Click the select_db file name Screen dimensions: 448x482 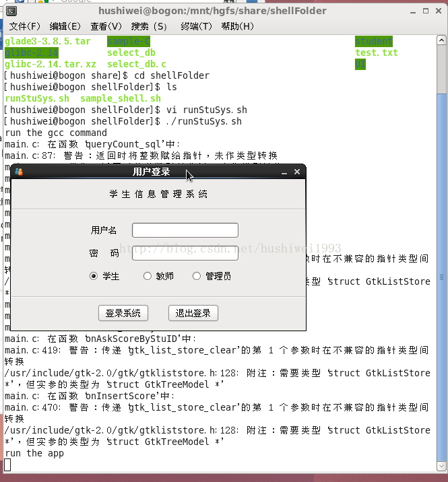131,53
